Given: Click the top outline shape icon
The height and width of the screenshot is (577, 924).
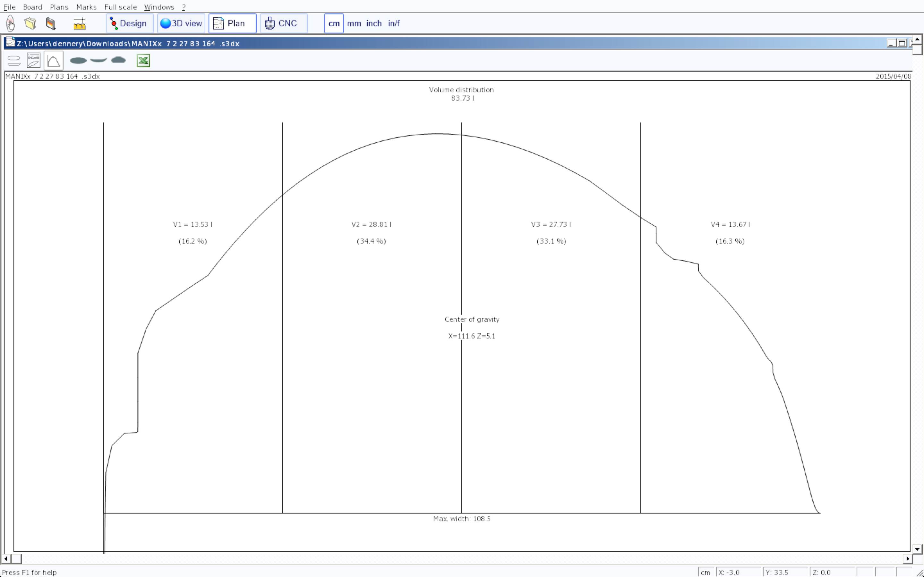Looking at the screenshot, I should click(x=78, y=60).
